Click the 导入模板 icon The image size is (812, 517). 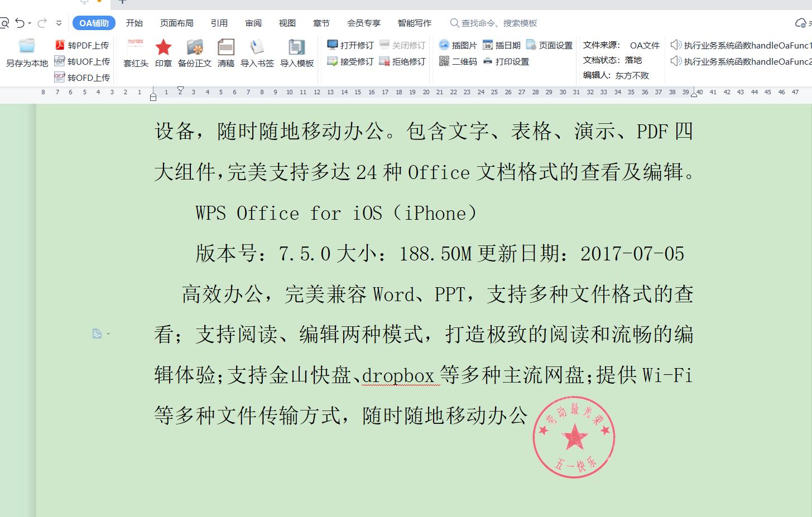click(296, 53)
